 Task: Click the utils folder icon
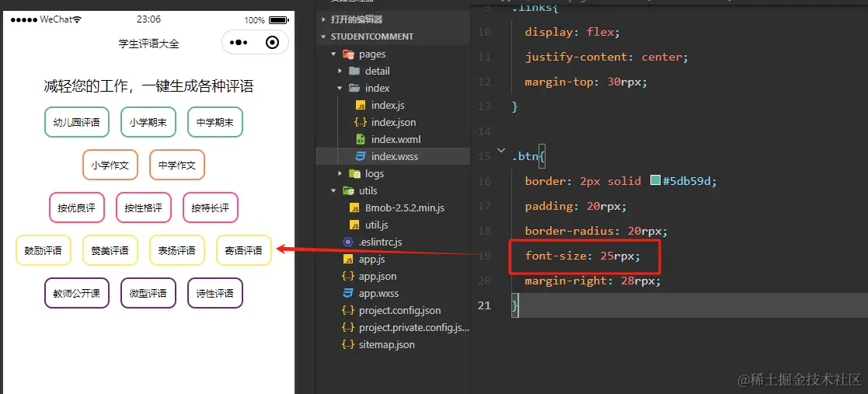(x=348, y=191)
